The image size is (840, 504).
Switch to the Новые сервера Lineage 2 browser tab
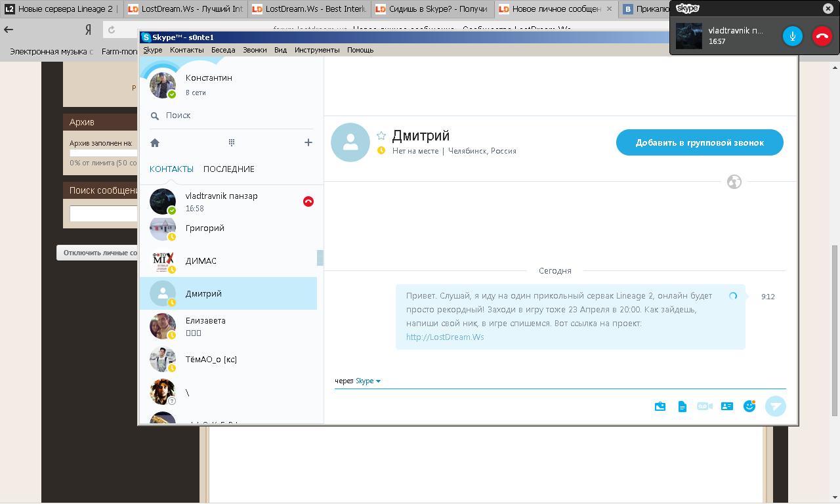point(62,9)
